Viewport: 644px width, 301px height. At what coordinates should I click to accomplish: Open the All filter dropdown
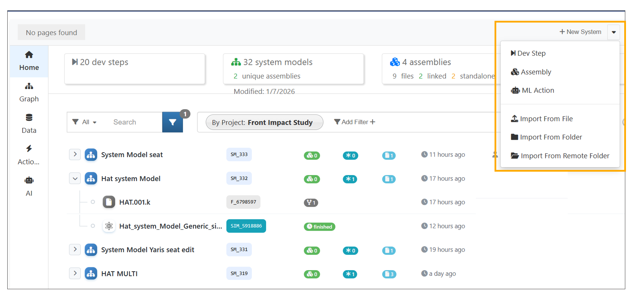tap(85, 122)
